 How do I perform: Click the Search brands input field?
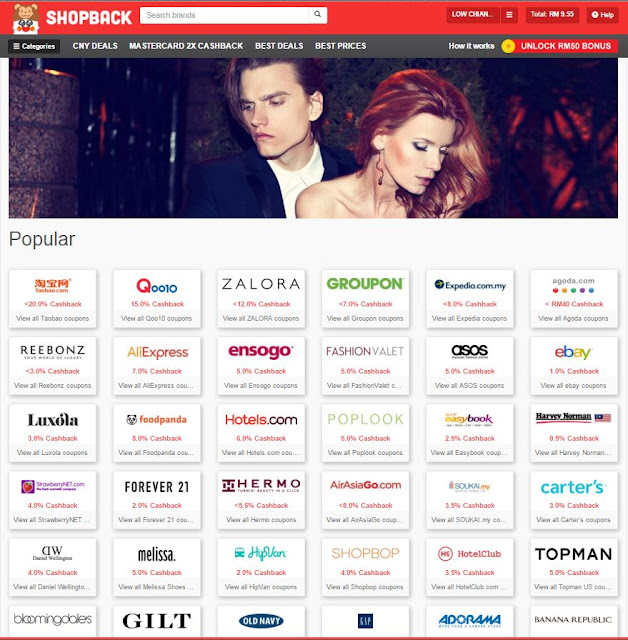(224, 15)
